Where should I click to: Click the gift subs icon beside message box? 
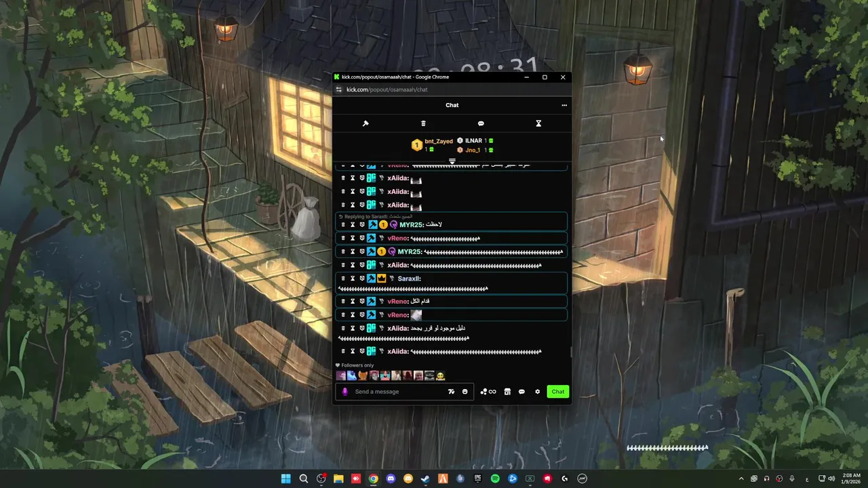[x=484, y=392]
